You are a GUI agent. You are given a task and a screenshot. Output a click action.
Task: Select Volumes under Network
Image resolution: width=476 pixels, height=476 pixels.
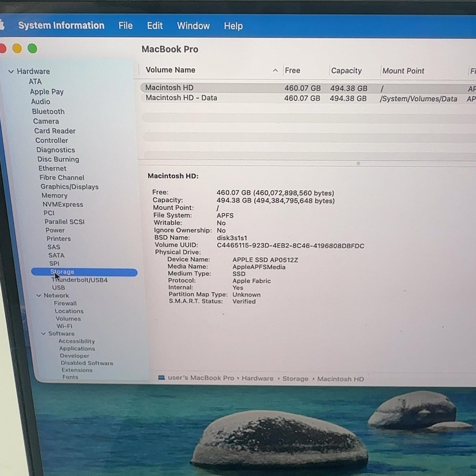(68, 319)
